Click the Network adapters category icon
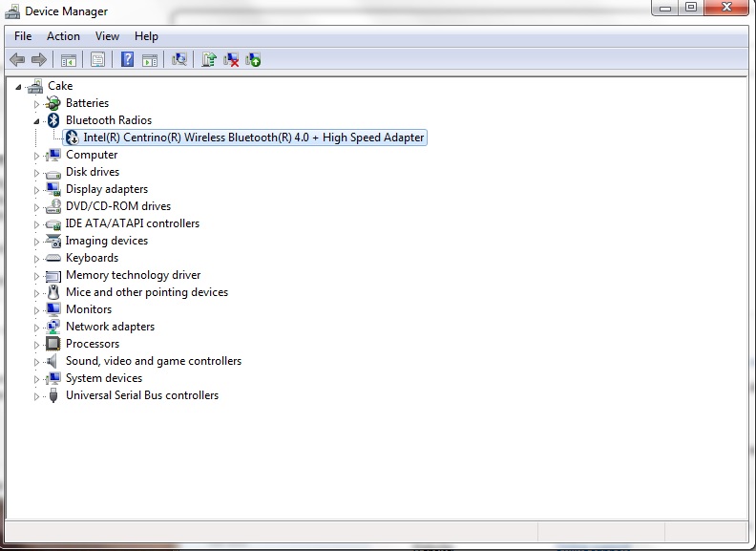 [53, 327]
